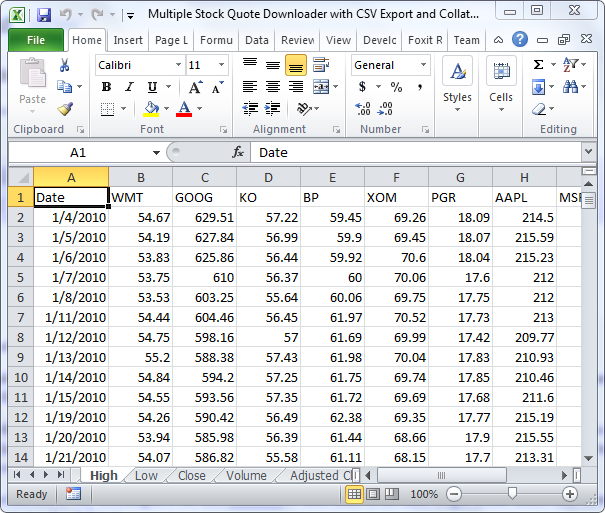The height and width of the screenshot is (513, 605).
Task: Switch to Page Layout view in status bar
Action: tap(373, 494)
